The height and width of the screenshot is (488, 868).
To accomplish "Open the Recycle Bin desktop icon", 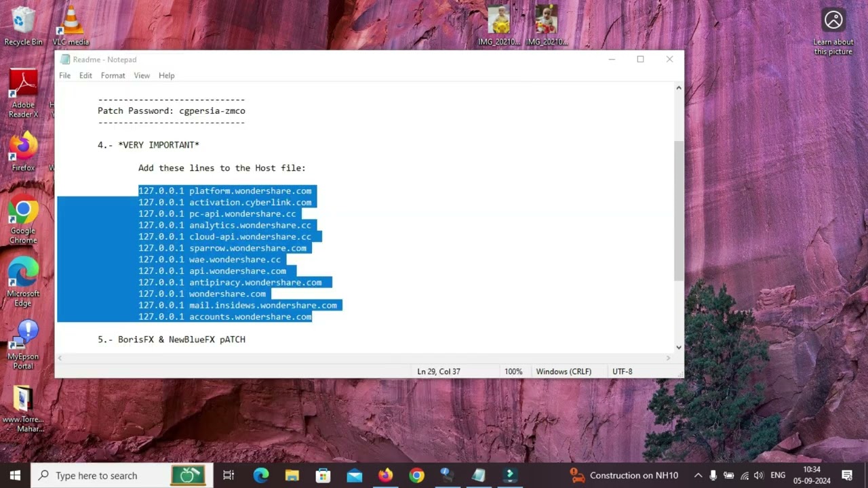I will pyautogui.click(x=23, y=27).
